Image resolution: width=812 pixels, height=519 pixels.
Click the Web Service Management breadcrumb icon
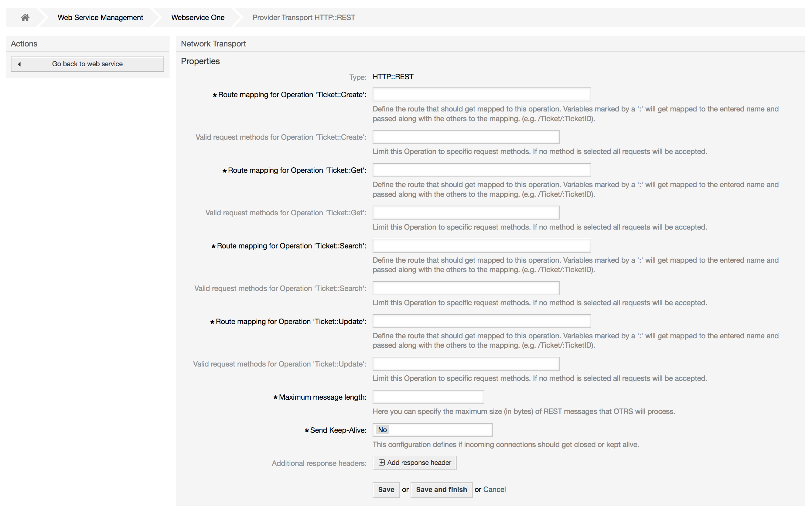(x=100, y=17)
